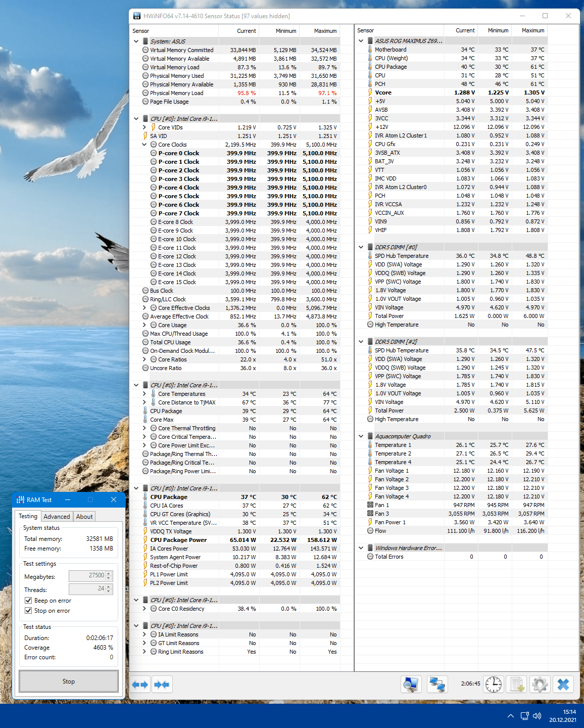Click the expand layout arrows button

[140, 685]
